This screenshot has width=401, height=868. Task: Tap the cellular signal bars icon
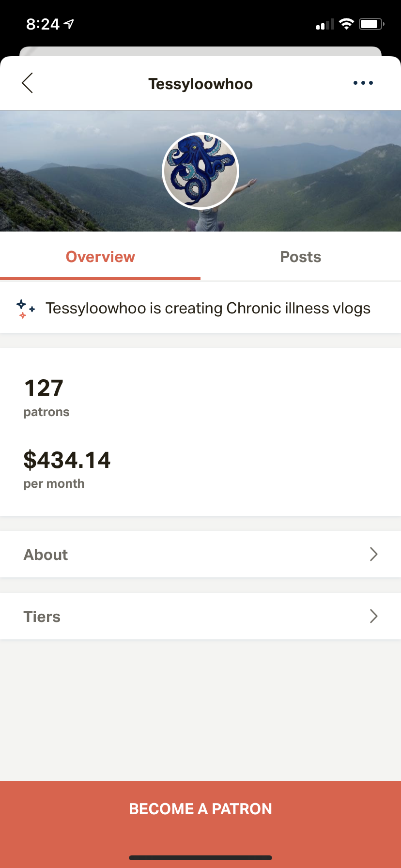click(325, 24)
